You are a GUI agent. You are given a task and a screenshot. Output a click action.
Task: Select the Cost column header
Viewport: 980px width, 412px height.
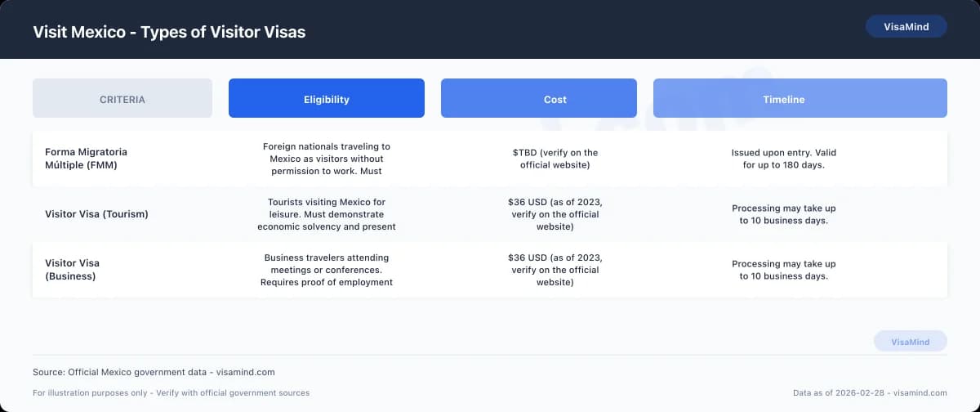click(539, 99)
